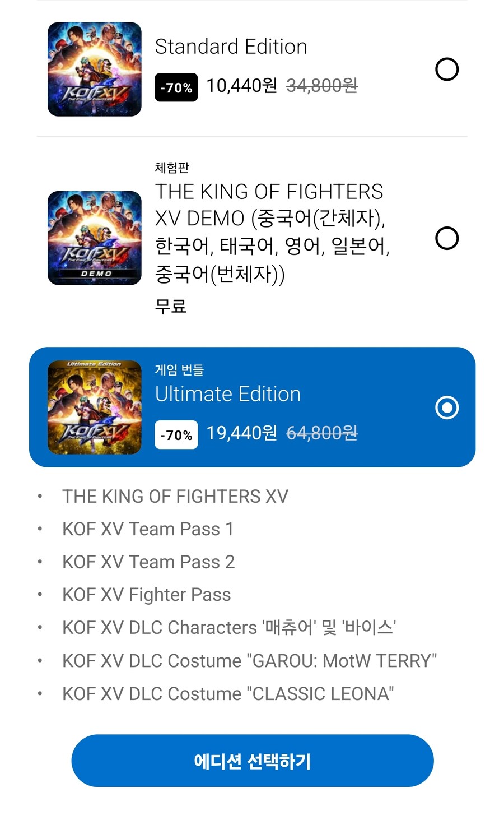This screenshot has width=504, height=820.
Task: Click the 게임 번들 label on Ultimate Edition
Action: point(179,370)
